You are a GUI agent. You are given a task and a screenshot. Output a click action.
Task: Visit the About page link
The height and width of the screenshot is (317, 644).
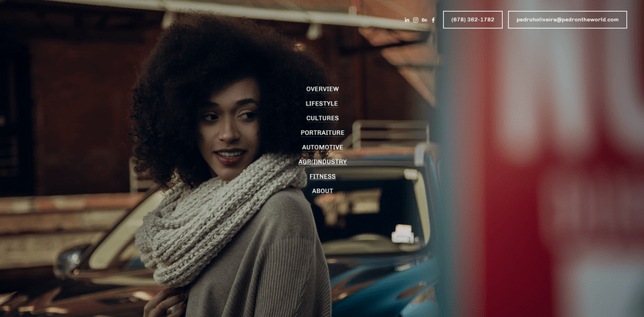tap(322, 191)
